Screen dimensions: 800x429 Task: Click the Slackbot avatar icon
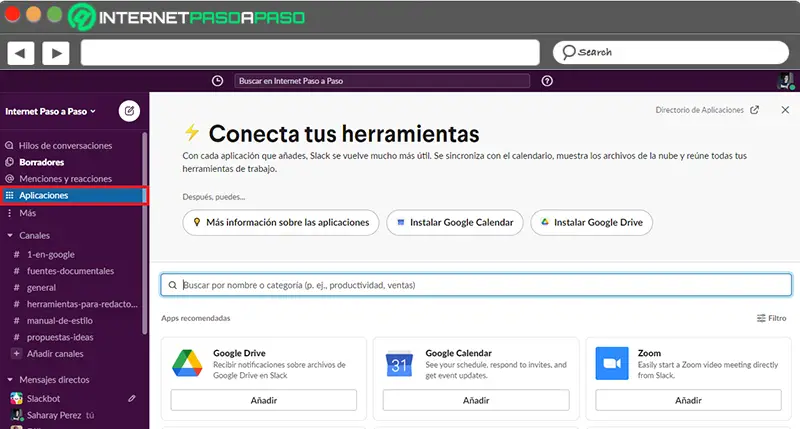point(16,398)
